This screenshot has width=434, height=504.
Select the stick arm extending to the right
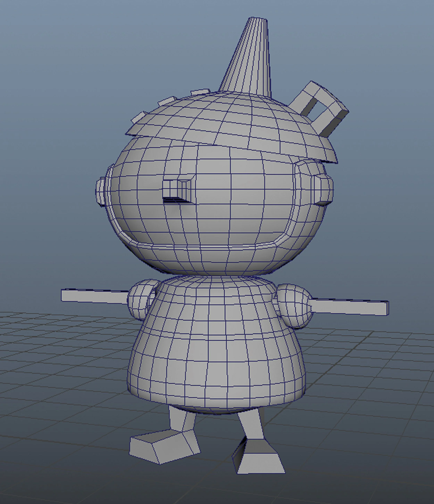pyautogui.click(x=350, y=307)
